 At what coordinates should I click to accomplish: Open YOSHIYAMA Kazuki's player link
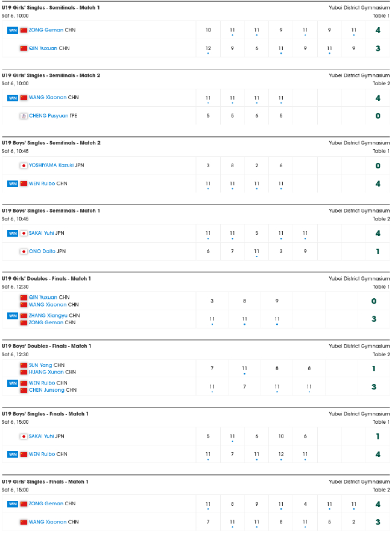coord(51,165)
